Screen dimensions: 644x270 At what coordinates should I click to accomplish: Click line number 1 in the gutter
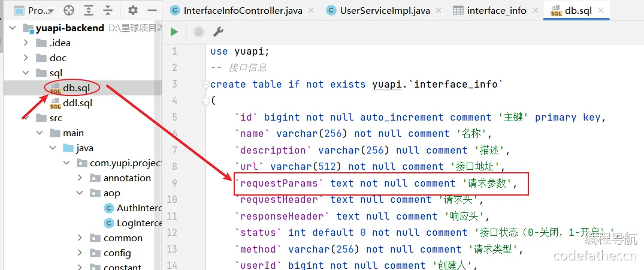[x=174, y=52]
